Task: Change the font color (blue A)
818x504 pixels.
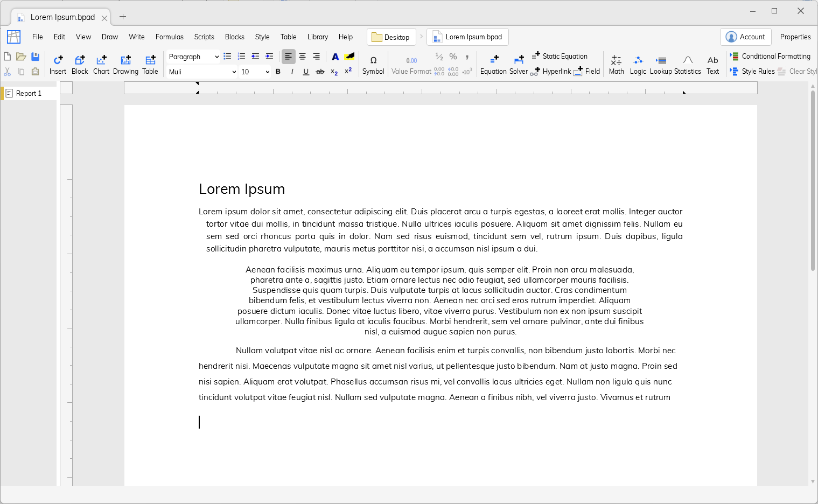Action: [x=335, y=57]
